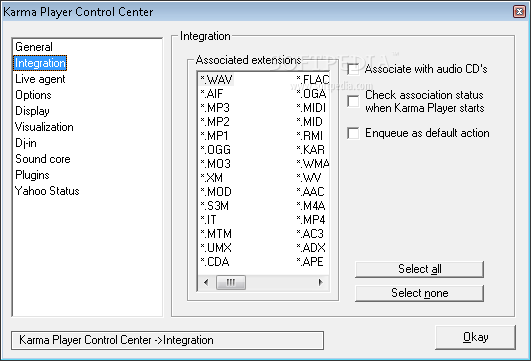Select the *.KAR extension

(311, 150)
